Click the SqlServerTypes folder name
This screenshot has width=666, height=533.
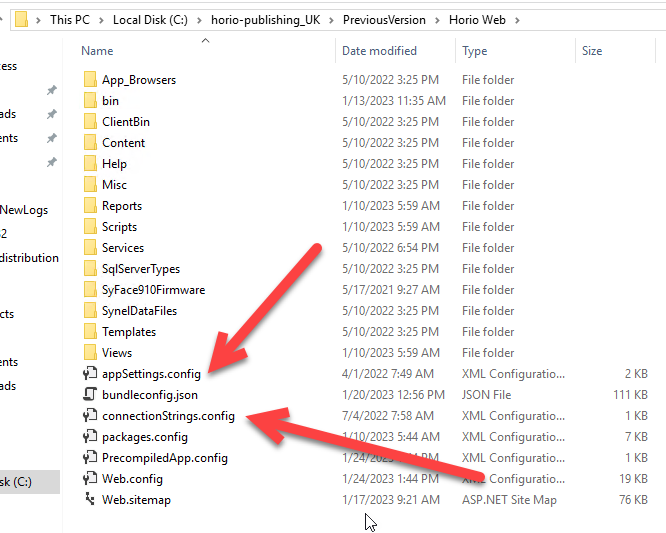tap(141, 269)
